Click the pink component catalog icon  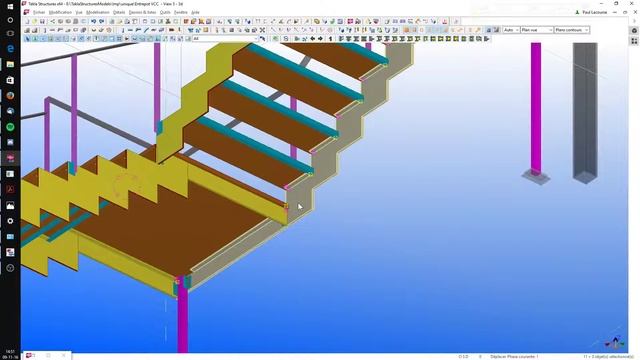coord(350,21)
